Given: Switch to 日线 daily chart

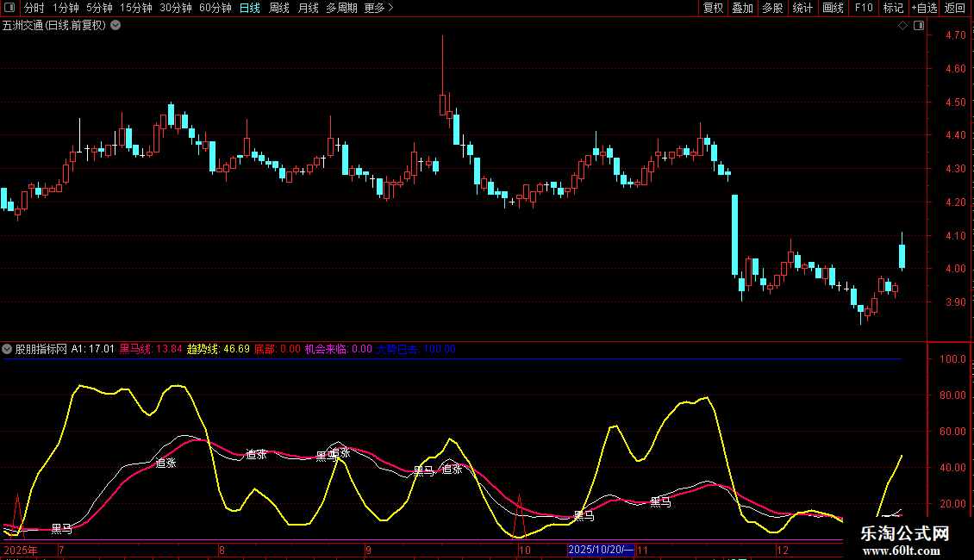Looking at the screenshot, I should coord(250,8).
